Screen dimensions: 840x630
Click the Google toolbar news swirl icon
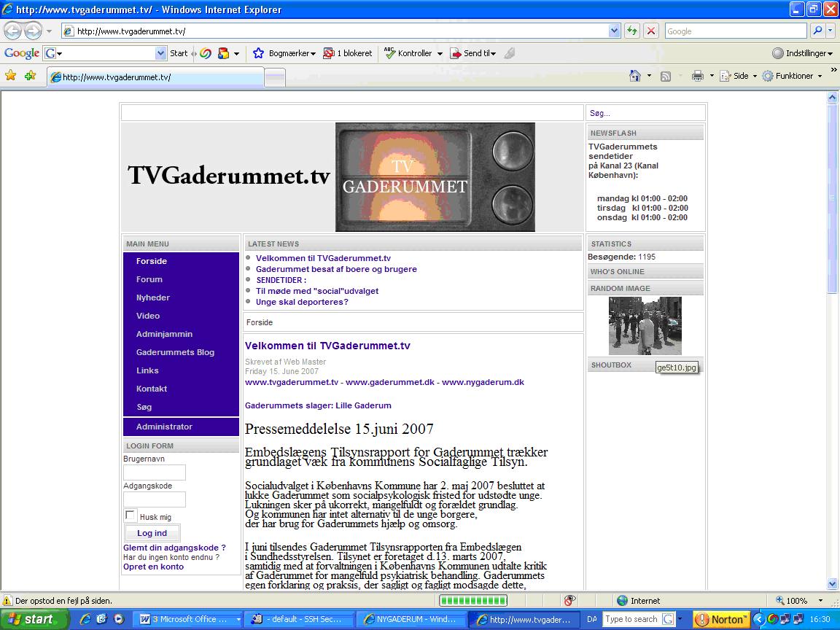(x=205, y=53)
